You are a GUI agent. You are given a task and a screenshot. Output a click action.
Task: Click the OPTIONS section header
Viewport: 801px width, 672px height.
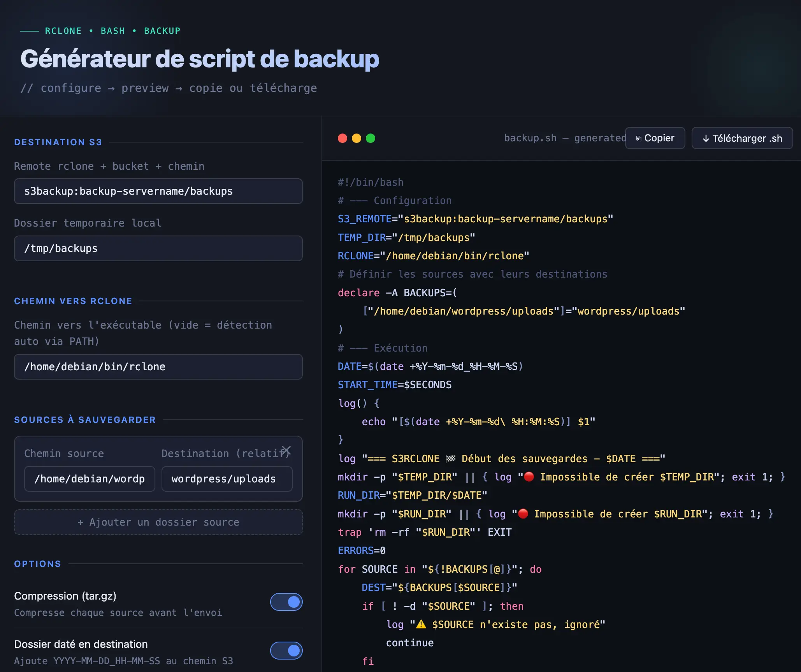38,564
